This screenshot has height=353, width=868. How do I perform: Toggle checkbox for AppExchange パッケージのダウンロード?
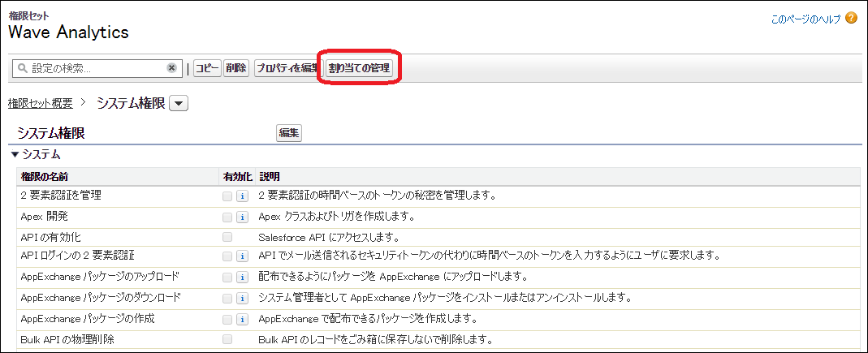point(227,299)
